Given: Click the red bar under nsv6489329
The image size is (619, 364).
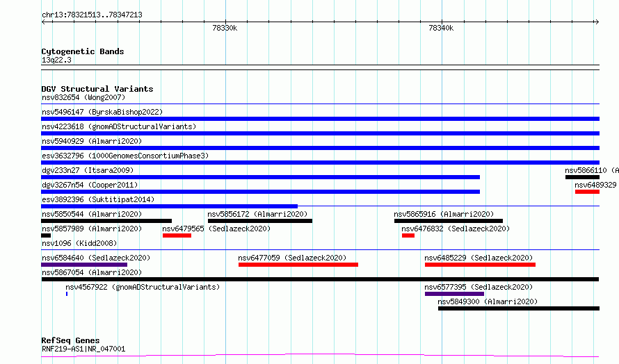Looking at the screenshot, I should coord(588,192).
